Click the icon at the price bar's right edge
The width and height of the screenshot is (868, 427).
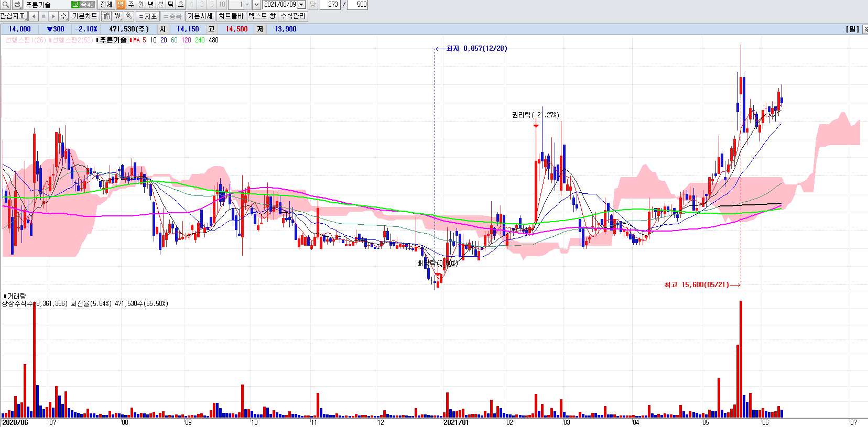pyautogui.click(x=865, y=29)
